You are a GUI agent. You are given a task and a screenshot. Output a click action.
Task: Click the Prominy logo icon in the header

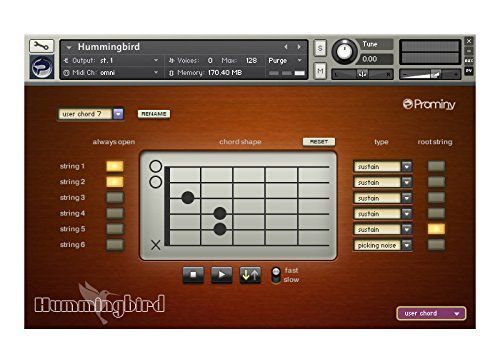pos(42,67)
